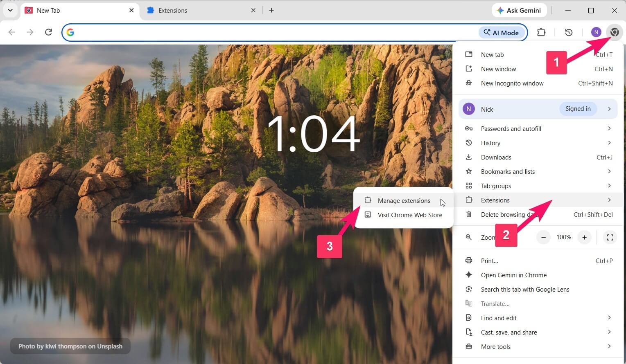626x364 pixels.
Task: Click the Ask Gemini button
Action: click(519, 10)
